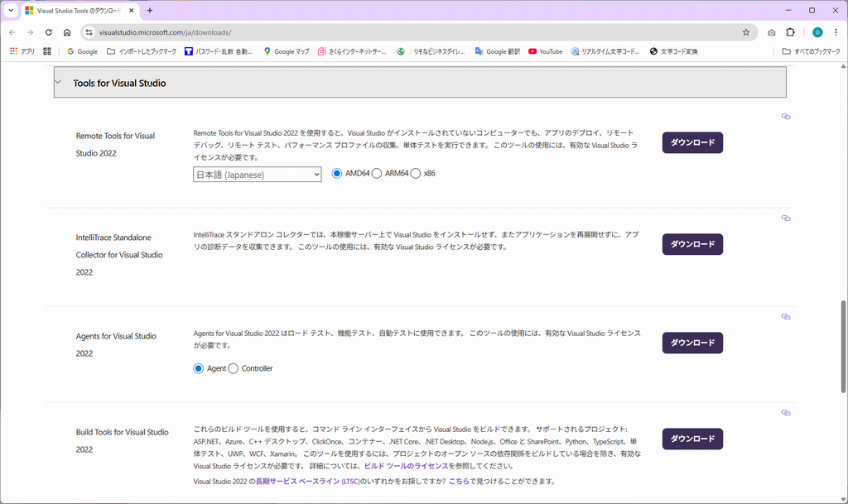Image resolution: width=848 pixels, height=504 pixels.
Task: Bookmark this page with the star icon
Action: (745, 32)
